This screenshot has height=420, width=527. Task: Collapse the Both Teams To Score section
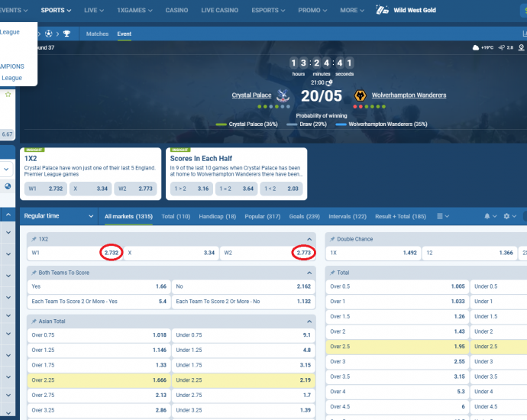pyautogui.click(x=309, y=273)
